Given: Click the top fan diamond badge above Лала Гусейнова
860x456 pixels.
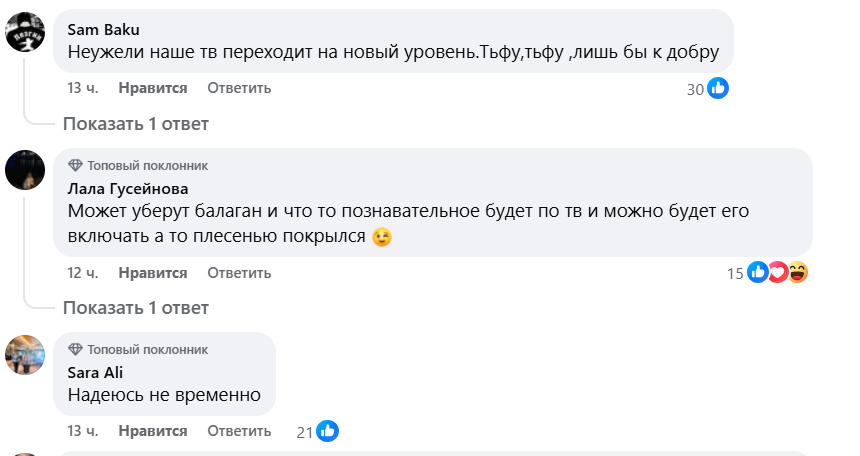Looking at the screenshot, I should [x=75, y=165].
